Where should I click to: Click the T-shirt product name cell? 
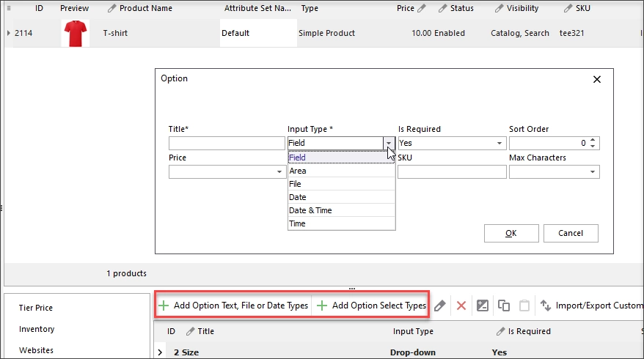pyautogui.click(x=115, y=33)
